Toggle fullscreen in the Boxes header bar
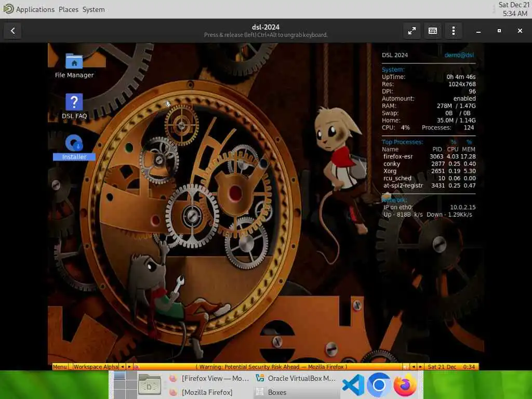The width and height of the screenshot is (532, 399). point(412,31)
